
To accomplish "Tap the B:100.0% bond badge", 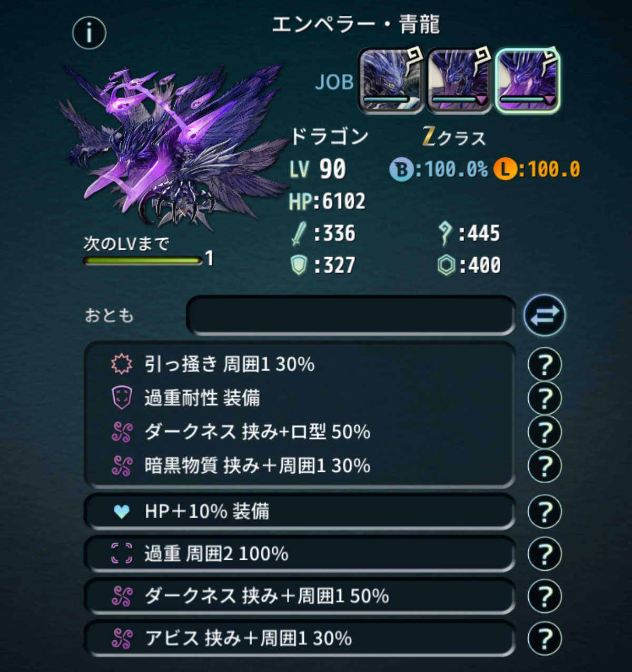I will pos(439,169).
